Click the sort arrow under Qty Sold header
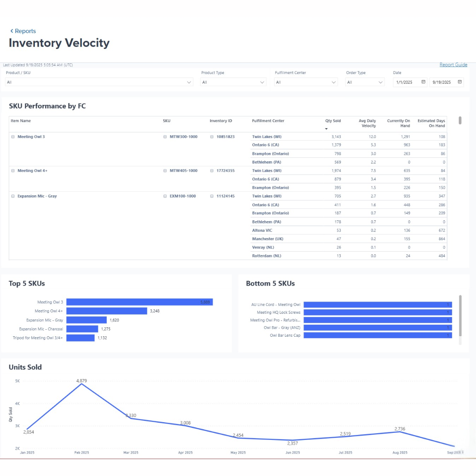476x476 pixels. [326, 129]
